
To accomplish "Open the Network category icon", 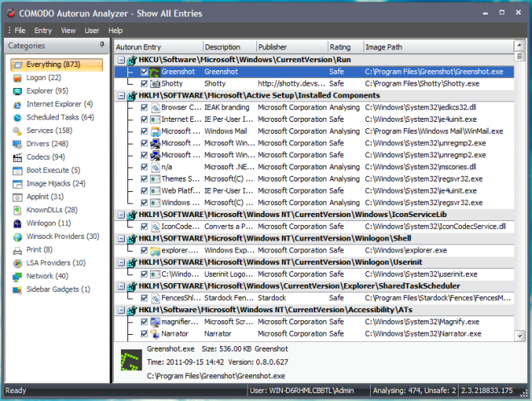I will coord(18,277).
